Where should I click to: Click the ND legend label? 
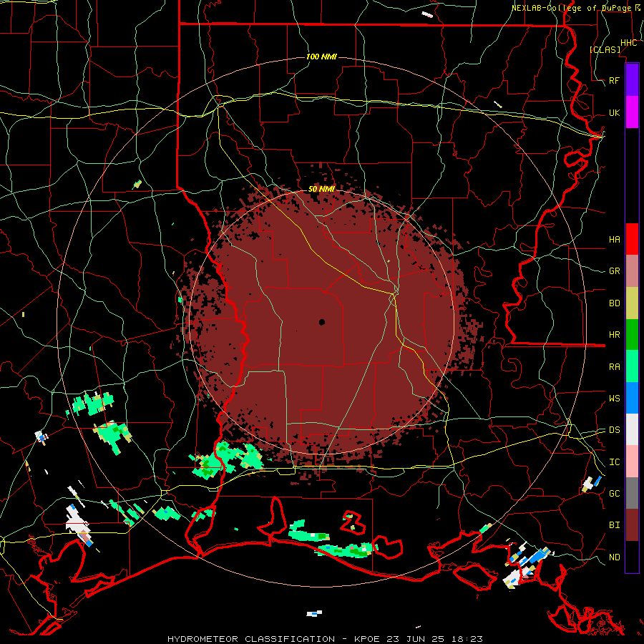pos(615,557)
